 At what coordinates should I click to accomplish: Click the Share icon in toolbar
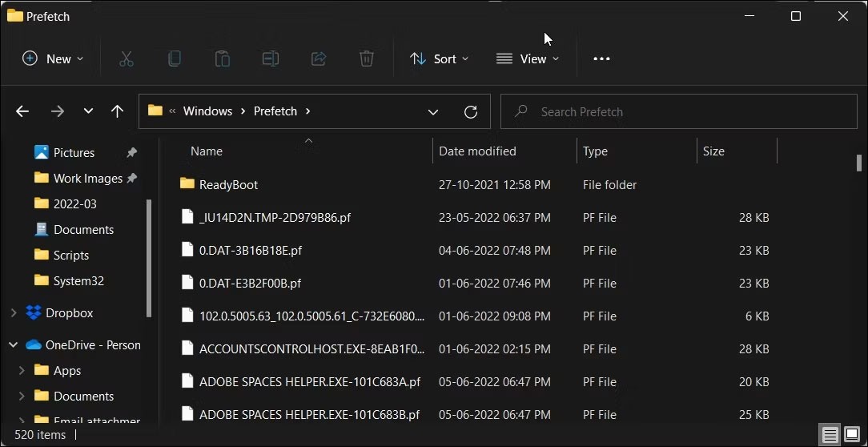tap(318, 58)
